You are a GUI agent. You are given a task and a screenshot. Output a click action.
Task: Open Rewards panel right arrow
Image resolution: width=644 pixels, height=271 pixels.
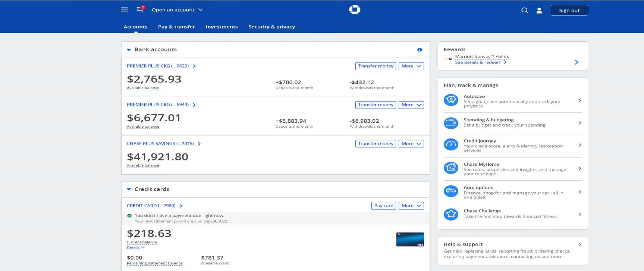click(577, 62)
